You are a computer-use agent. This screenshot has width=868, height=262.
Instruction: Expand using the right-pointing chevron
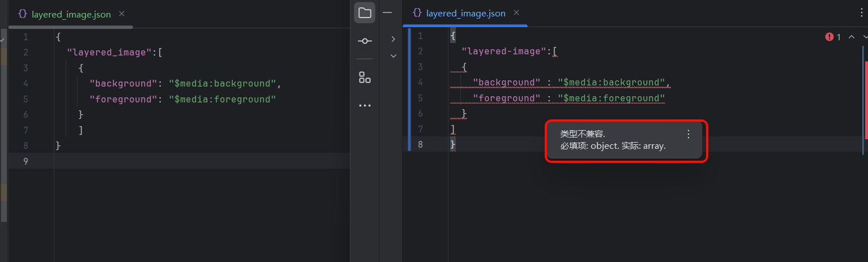[x=393, y=39]
